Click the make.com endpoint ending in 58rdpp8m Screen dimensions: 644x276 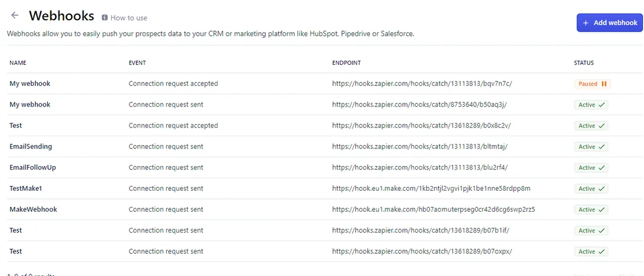[431, 188]
